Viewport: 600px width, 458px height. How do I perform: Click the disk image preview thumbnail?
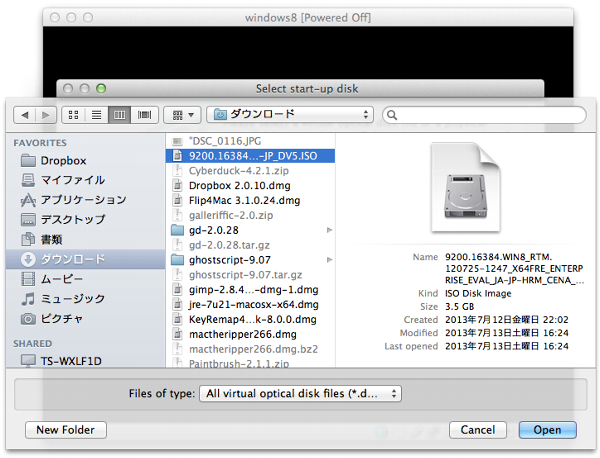(x=465, y=187)
